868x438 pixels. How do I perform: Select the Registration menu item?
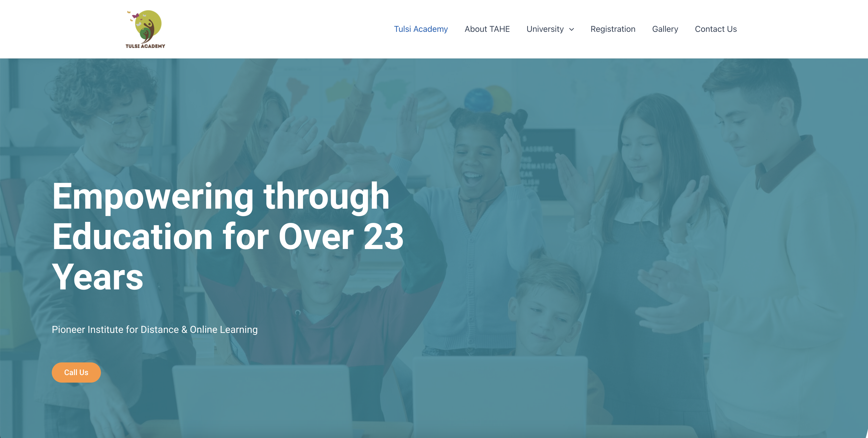613,29
